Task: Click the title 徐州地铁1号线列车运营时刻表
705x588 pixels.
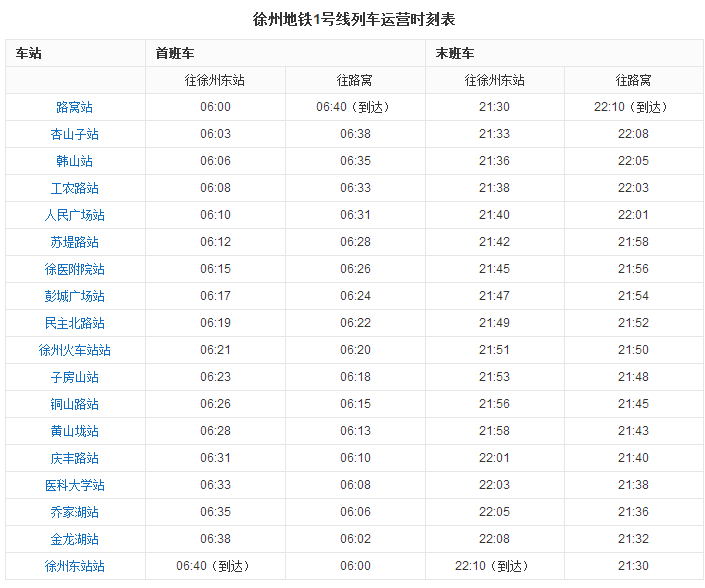Action: point(354,19)
